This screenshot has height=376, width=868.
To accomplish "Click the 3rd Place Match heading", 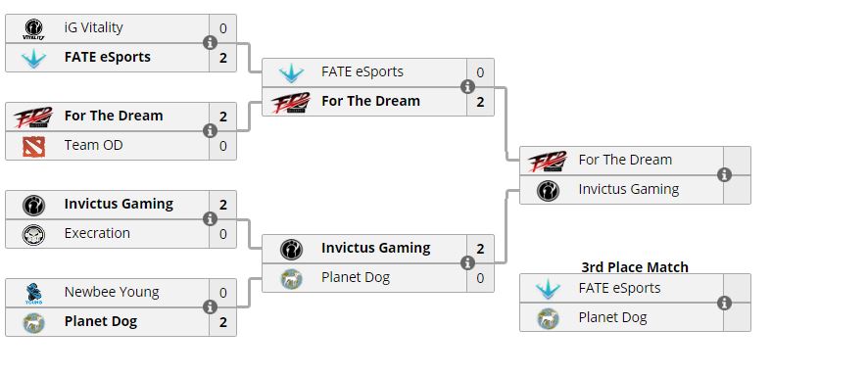I will click(x=635, y=267).
